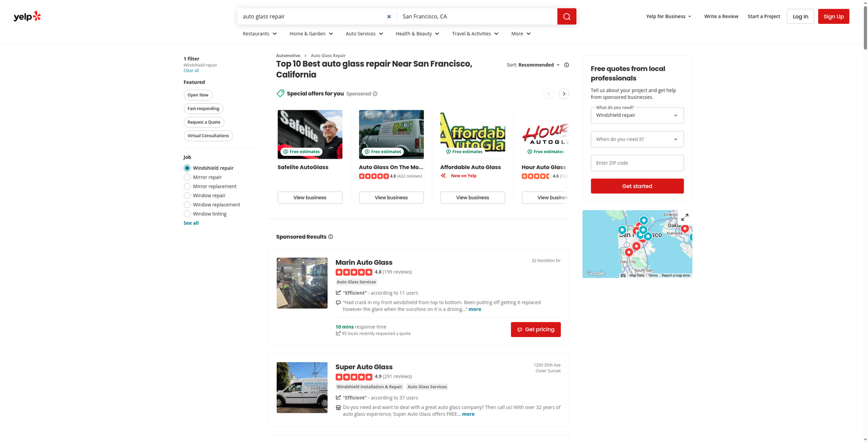Image resolution: width=868 pixels, height=443 pixels.
Task: Click the Marin Auto Glass photo thumbnail
Action: pyautogui.click(x=302, y=283)
